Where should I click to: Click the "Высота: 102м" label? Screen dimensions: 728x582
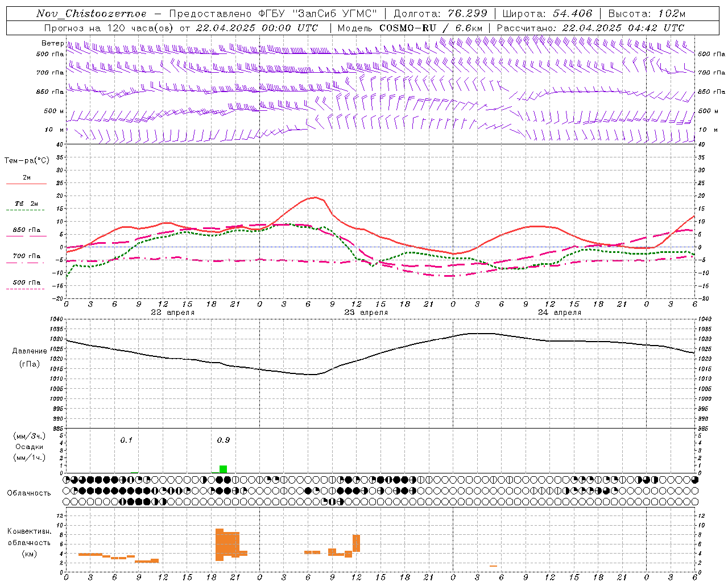pyautogui.click(x=647, y=14)
